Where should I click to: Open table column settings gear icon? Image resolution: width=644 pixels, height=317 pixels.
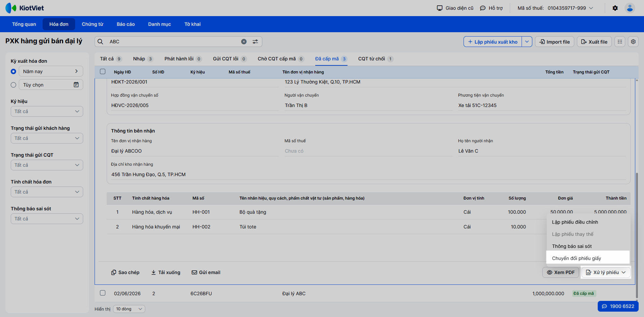pos(633,42)
